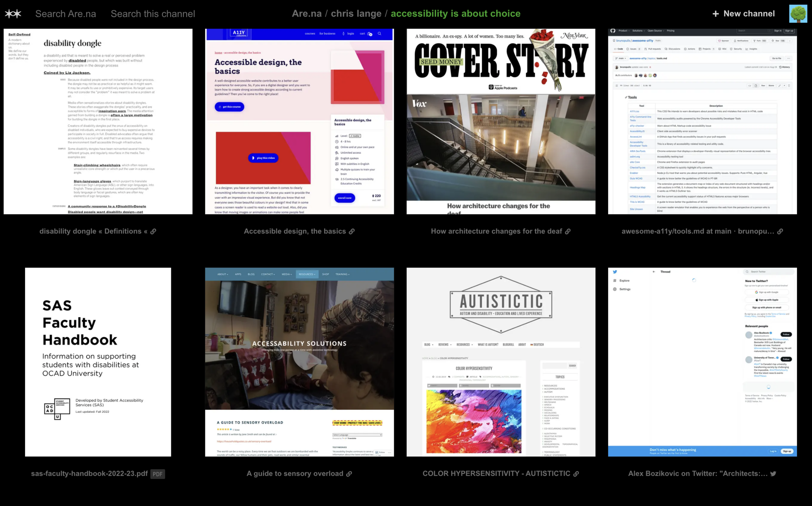Screen dimensions: 812x506
Task: Open the AUTISTICTIC block thumbnail
Action: tap(501, 362)
